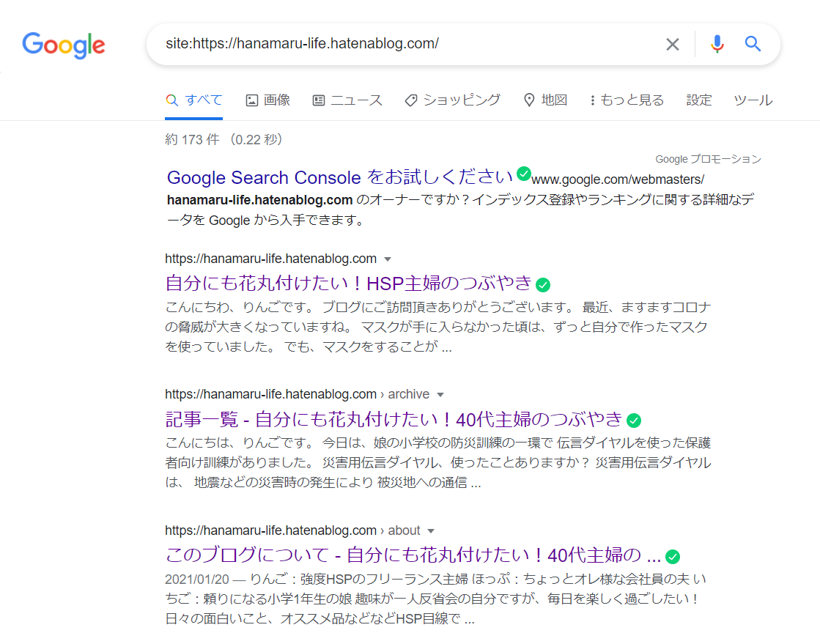Click the www.google.com/webmasters/ URL text

[x=618, y=179]
